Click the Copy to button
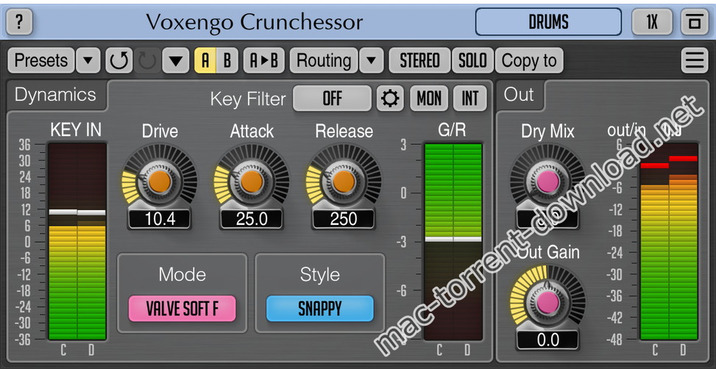The width and height of the screenshot is (716, 369). [x=529, y=60]
